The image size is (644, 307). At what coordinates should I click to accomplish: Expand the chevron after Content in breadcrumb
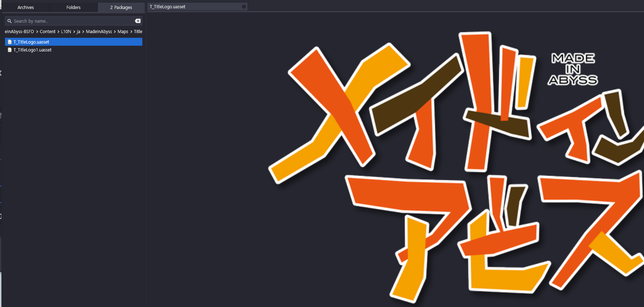(58, 32)
